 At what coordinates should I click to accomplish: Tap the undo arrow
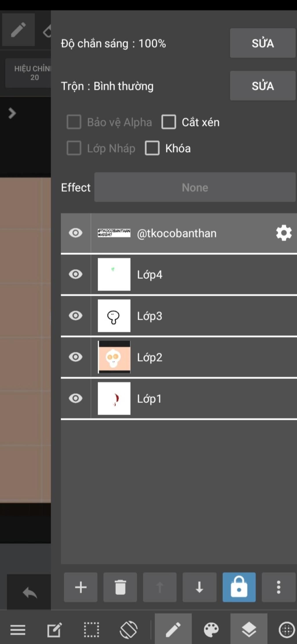pos(30,593)
